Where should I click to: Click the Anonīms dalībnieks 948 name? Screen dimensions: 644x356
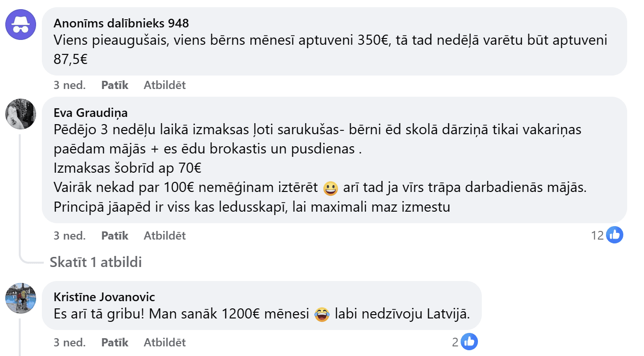click(x=121, y=23)
